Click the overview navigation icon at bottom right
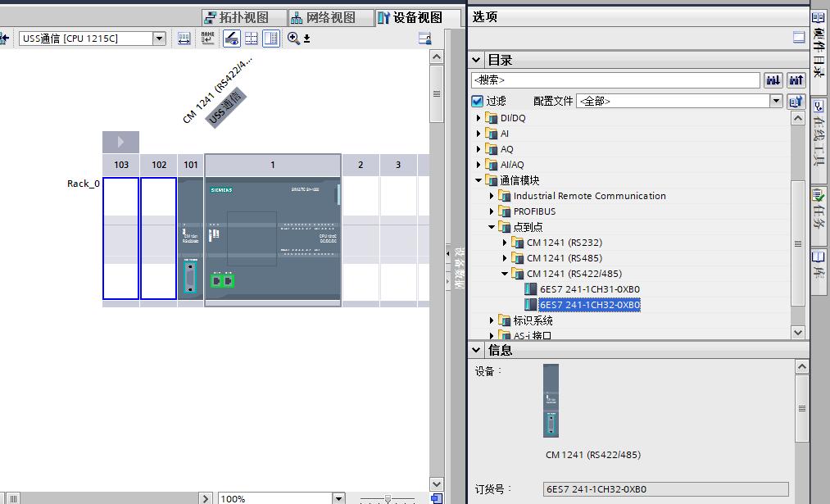Screen dimensions: 830x504 (x=437, y=498)
